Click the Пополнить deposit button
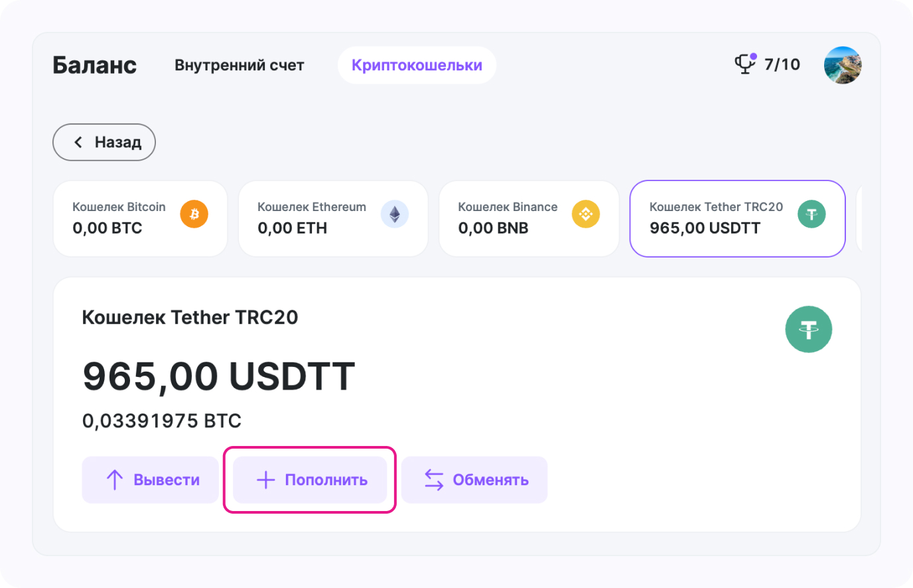The image size is (913, 588). click(310, 480)
